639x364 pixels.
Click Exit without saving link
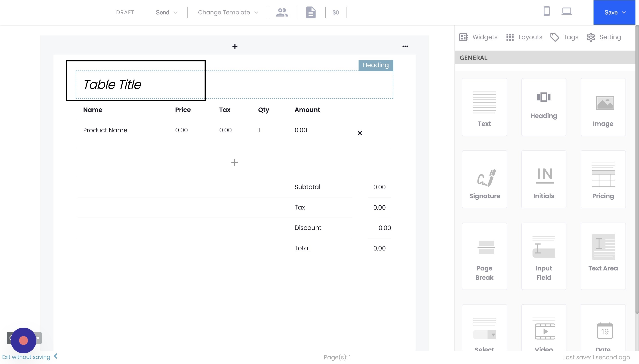coord(26,357)
